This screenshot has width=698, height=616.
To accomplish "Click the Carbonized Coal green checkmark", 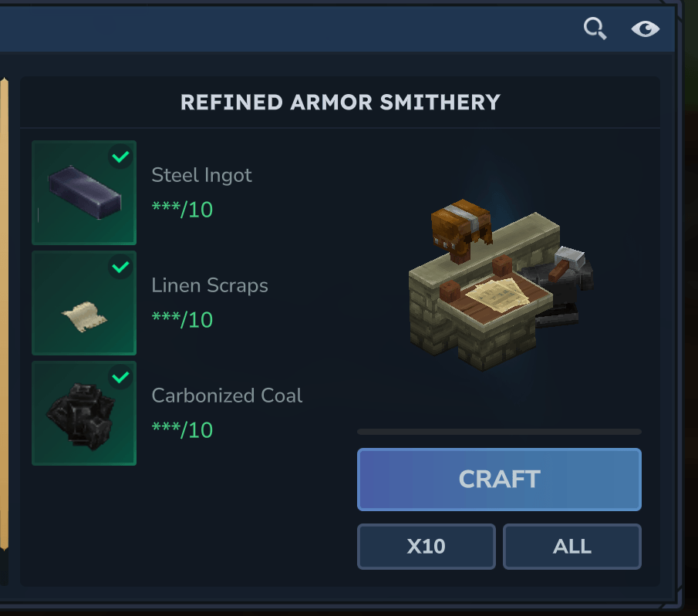I will click(120, 378).
